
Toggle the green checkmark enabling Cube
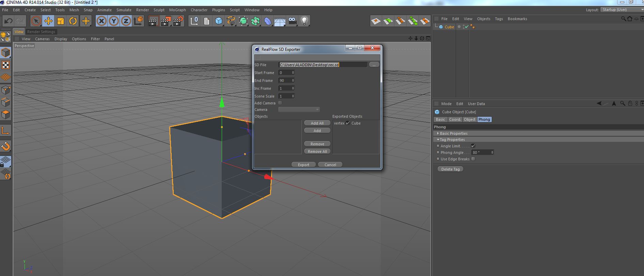point(467,27)
